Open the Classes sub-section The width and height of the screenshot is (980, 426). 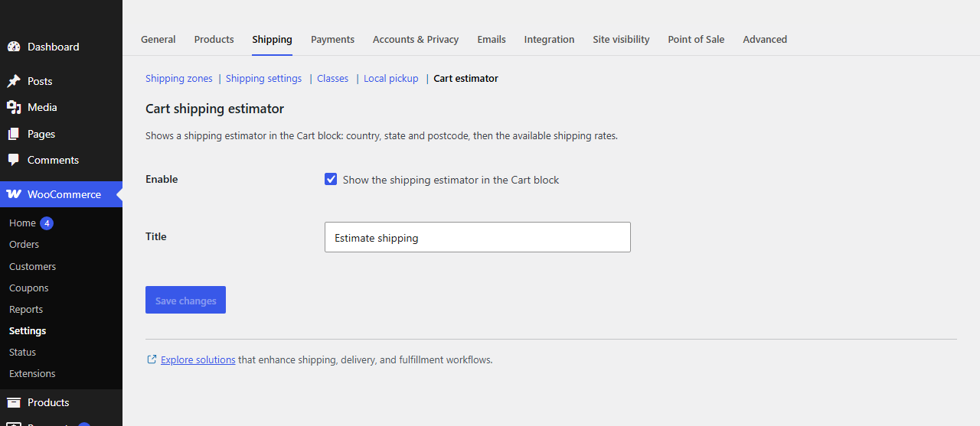pos(332,78)
